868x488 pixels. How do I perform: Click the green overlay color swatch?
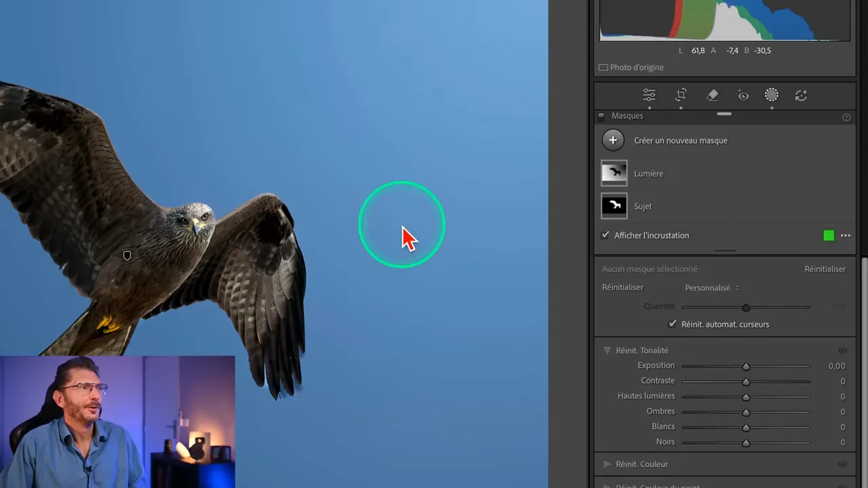829,236
